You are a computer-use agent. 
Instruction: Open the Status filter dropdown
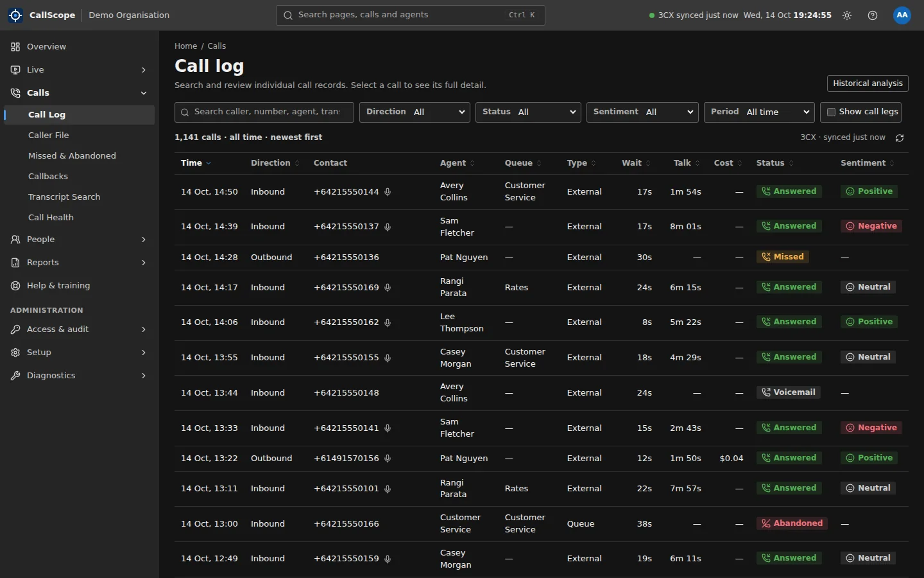(528, 112)
